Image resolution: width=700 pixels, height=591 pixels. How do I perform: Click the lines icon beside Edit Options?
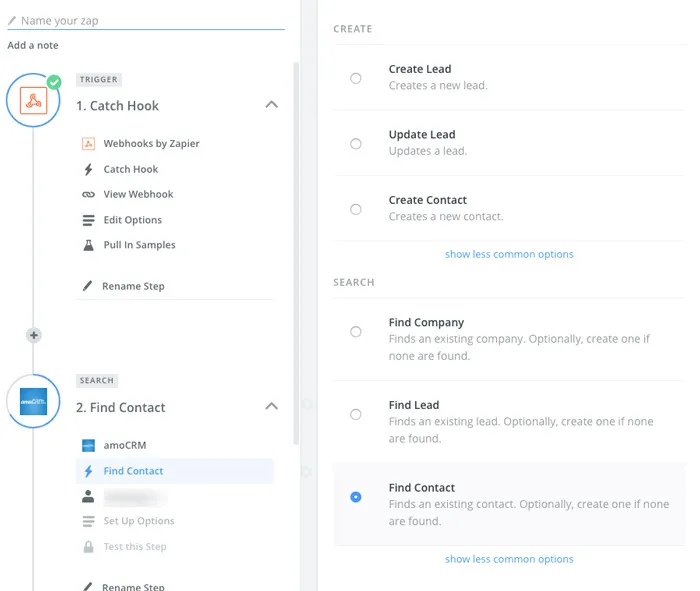[88, 220]
